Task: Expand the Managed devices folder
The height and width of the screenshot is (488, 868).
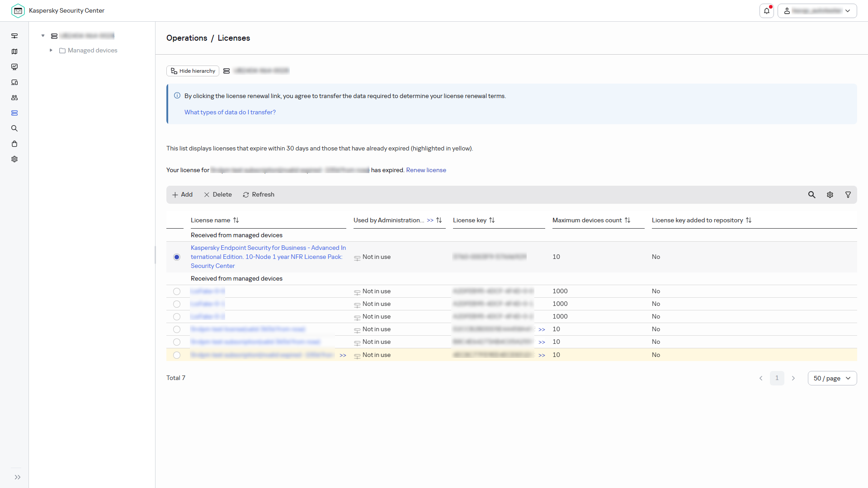Action: (x=51, y=50)
